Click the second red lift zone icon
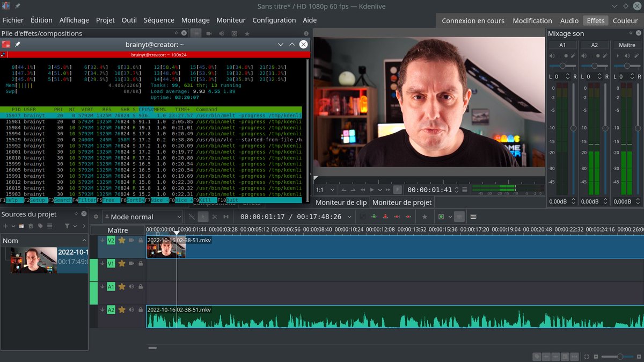Screen dimensions: 644x362 point(408,217)
